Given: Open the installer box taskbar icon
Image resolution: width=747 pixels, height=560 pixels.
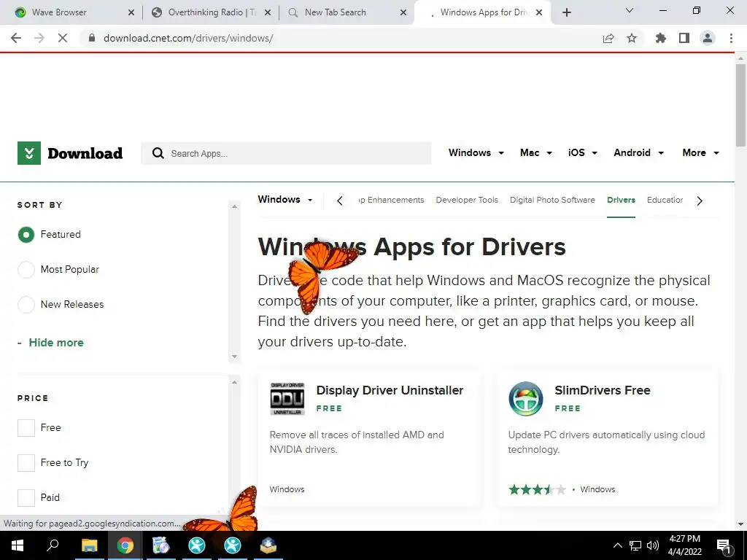Looking at the screenshot, I should (x=268, y=545).
